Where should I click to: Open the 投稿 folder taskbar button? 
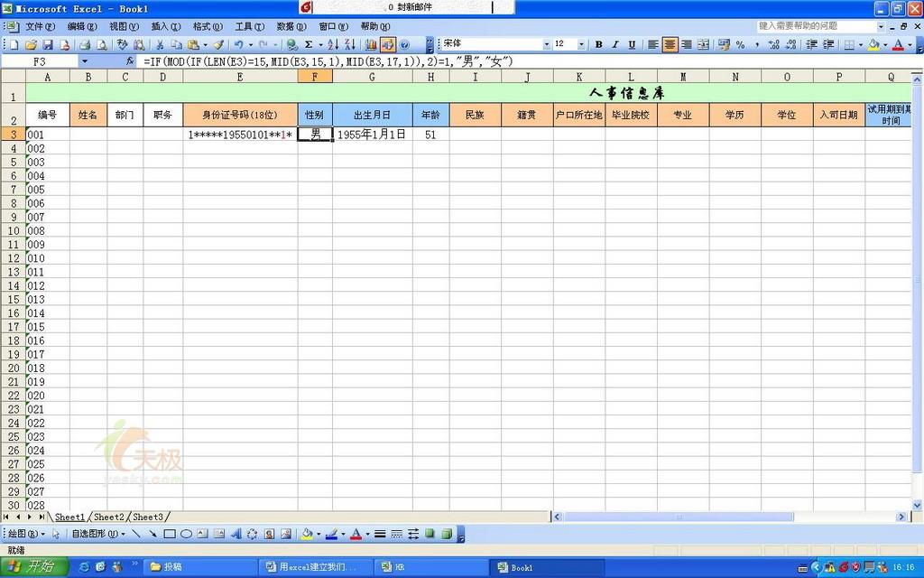pyautogui.click(x=200, y=567)
